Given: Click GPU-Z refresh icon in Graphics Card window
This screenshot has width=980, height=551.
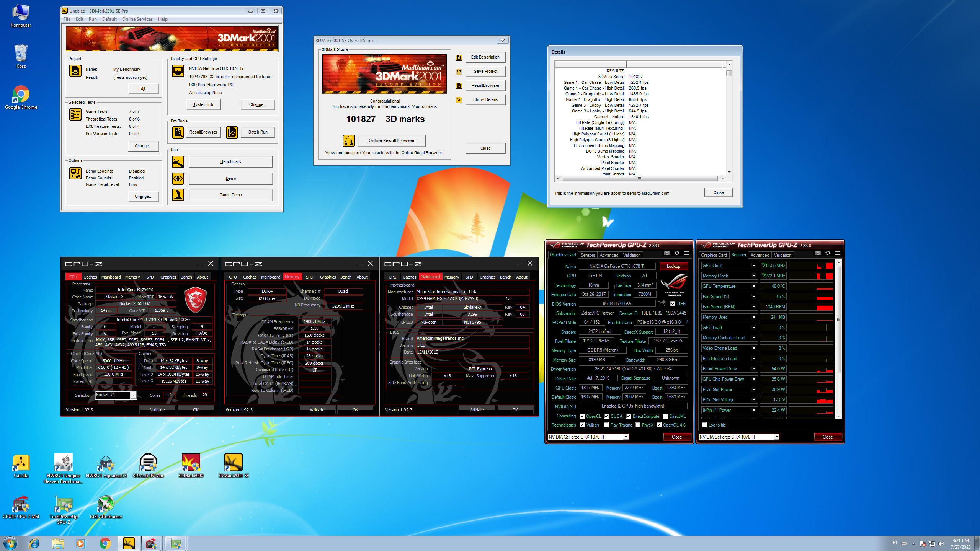Looking at the screenshot, I should click(677, 253).
